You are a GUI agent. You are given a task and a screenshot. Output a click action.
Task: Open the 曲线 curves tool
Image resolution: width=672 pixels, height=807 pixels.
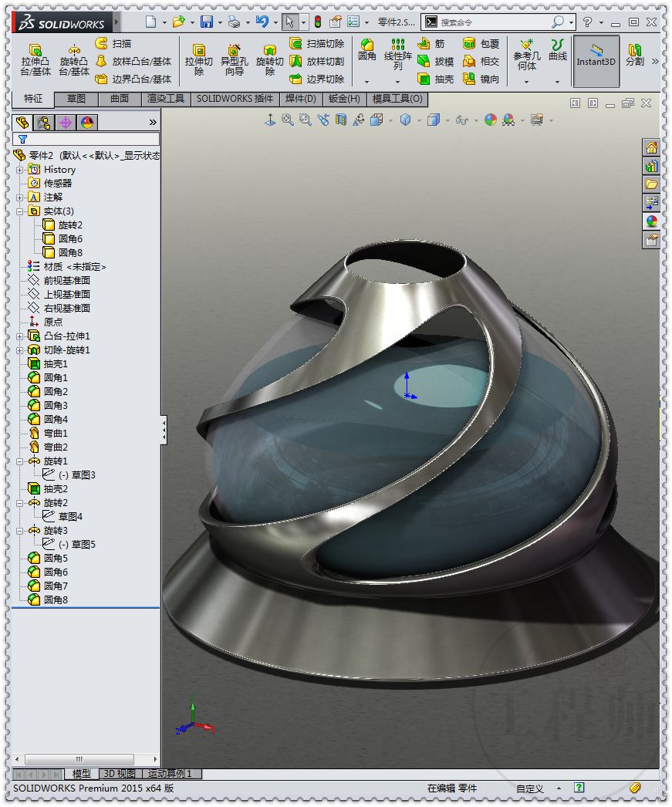click(x=557, y=50)
